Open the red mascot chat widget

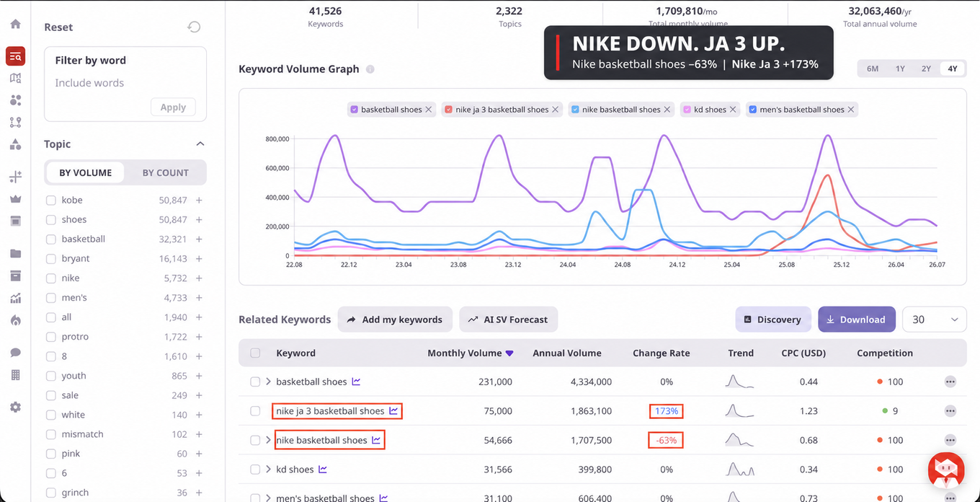click(x=946, y=470)
